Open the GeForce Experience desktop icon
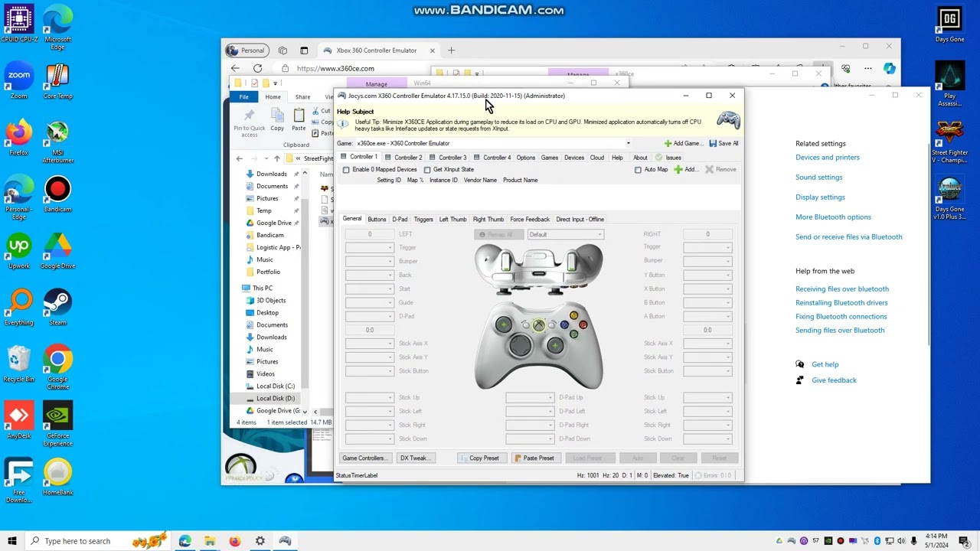This screenshot has height=551, width=980. (x=57, y=425)
